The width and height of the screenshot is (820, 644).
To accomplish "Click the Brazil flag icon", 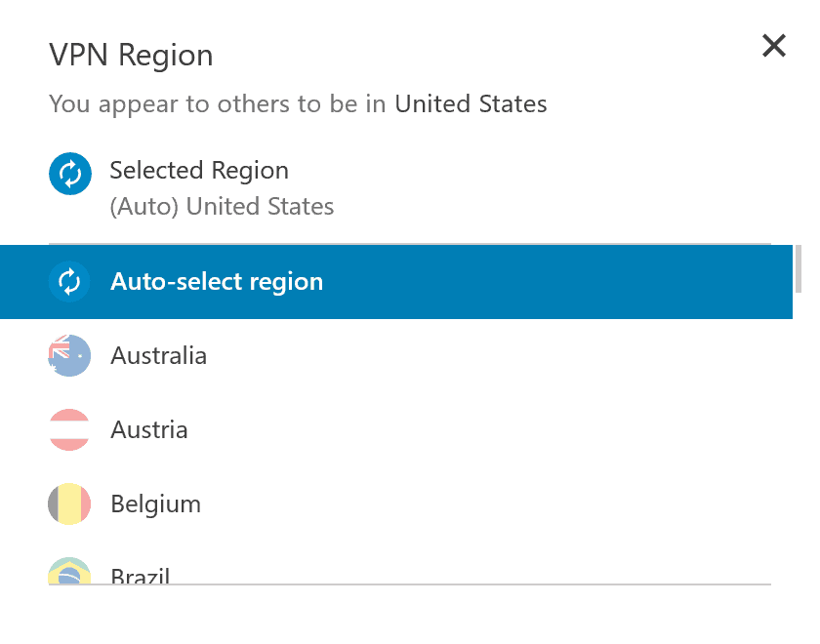I will [69, 573].
